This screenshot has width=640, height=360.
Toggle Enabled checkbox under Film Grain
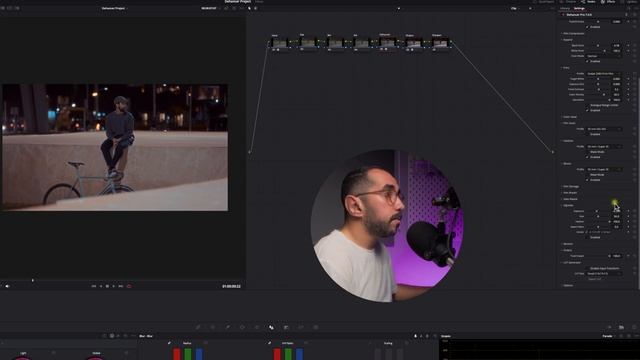(588, 134)
